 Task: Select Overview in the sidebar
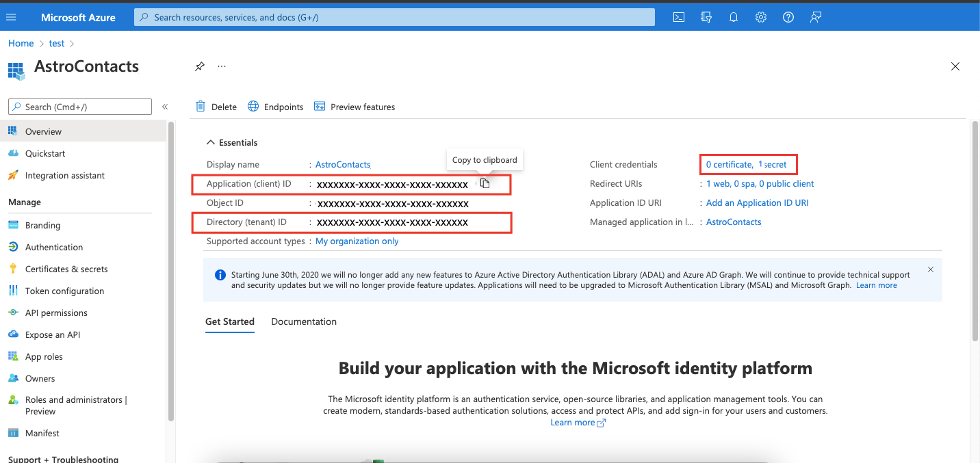pyautogui.click(x=83, y=131)
